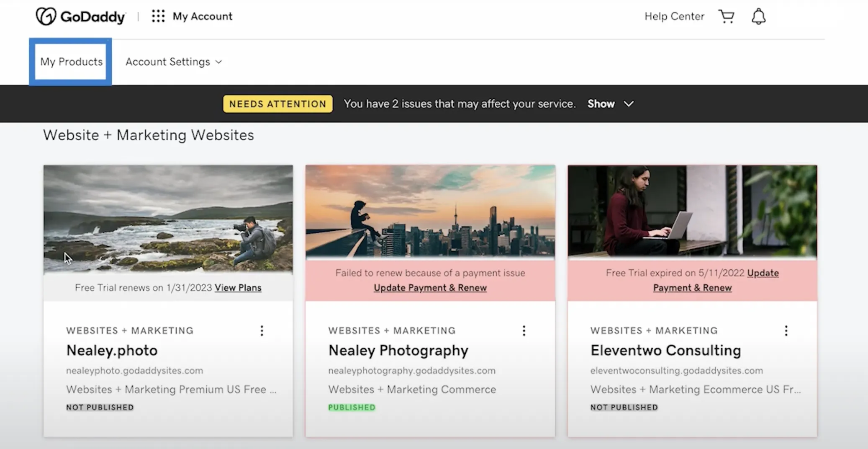Click Free Trial renews on 1/31/2023 text
The width and height of the screenshot is (868, 449).
pos(144,288)
